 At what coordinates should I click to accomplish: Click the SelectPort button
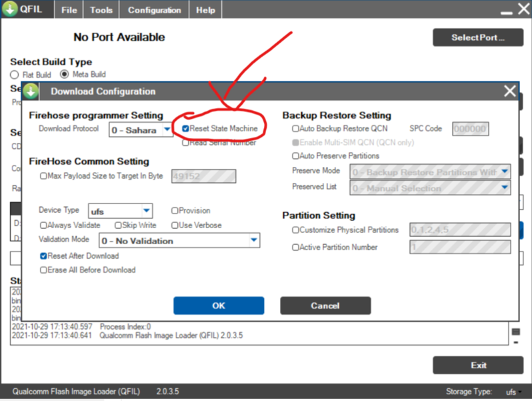[x=477, y=37]
